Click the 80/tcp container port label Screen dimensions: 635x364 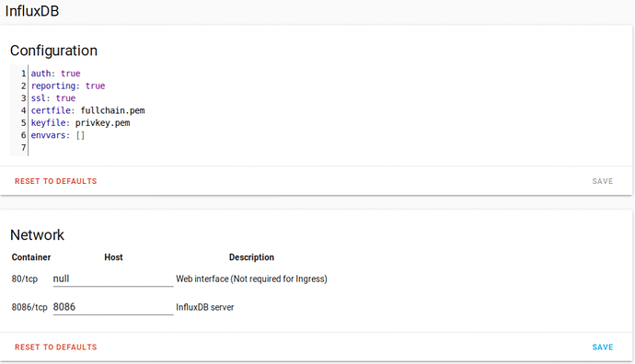[x=25, y=279]
